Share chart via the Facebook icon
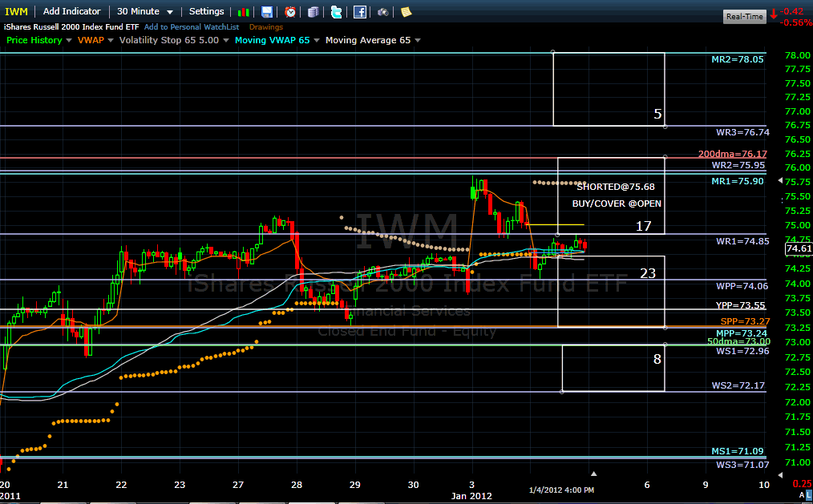 360,12
